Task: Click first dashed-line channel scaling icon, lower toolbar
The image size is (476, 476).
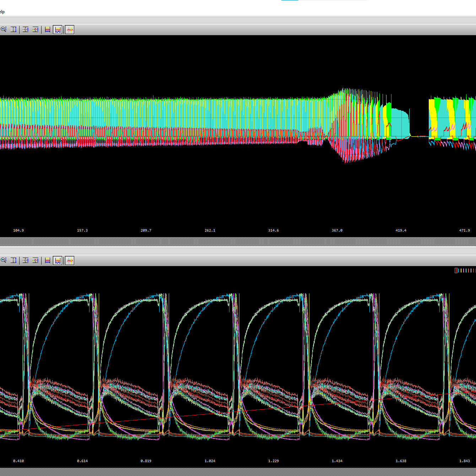Action: point(26,260)
